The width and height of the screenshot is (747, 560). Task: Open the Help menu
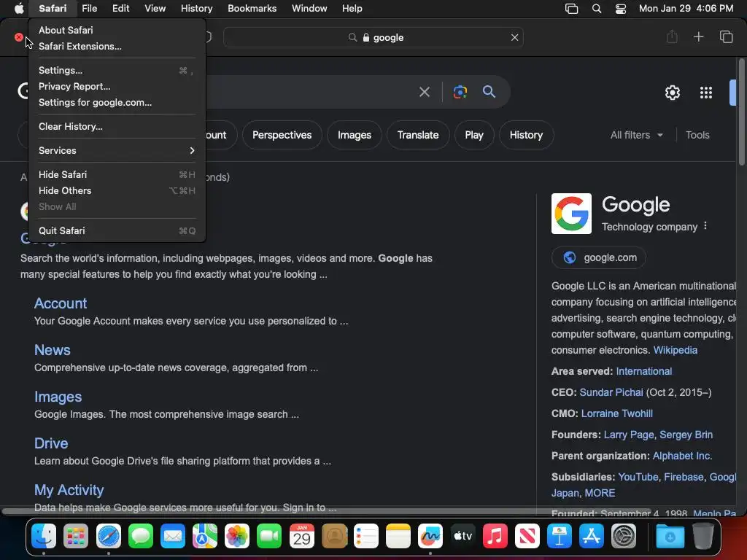click(352, 8)
